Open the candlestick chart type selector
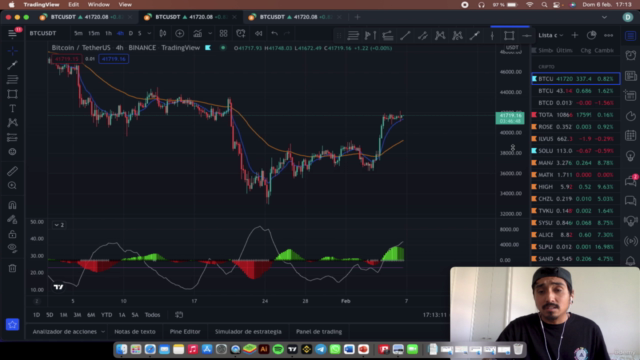 click(163, 33)
